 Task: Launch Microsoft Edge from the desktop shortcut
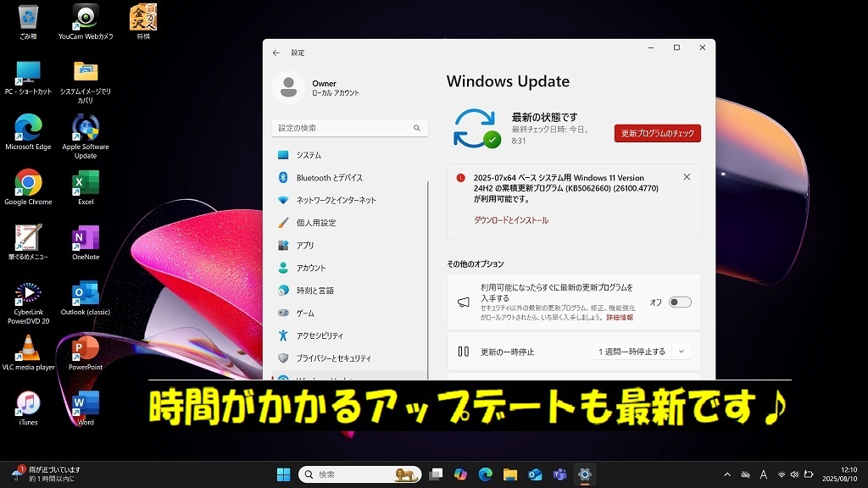[28, 133]
